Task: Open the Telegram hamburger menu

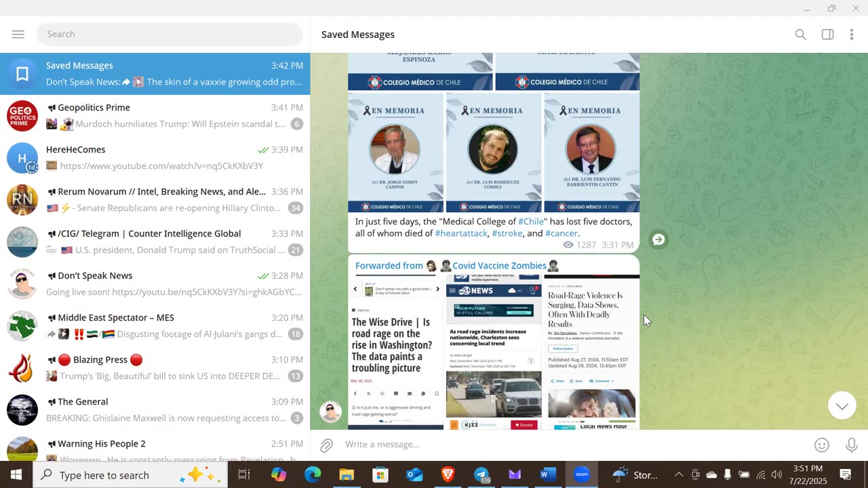Action: [x=18, y=34]
